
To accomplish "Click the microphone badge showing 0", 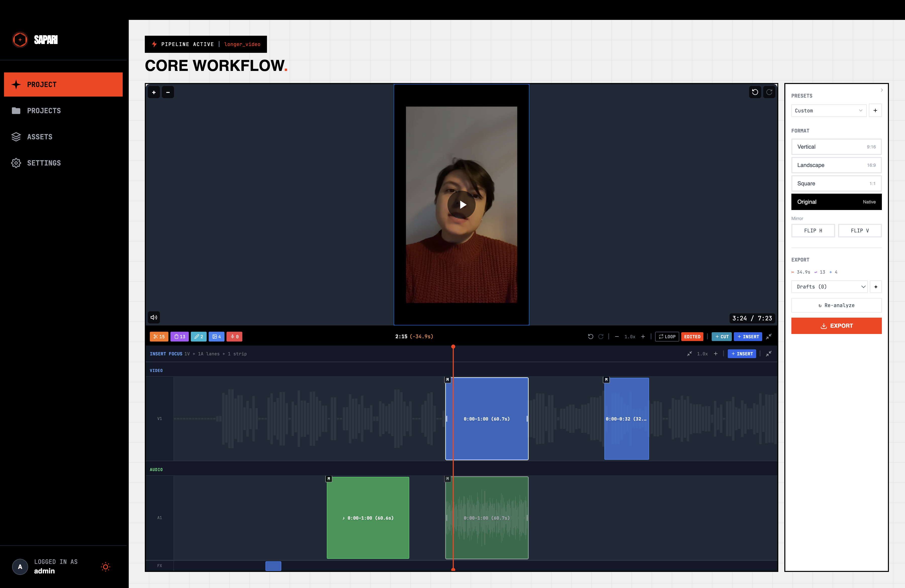I will [x=234, y=337].
